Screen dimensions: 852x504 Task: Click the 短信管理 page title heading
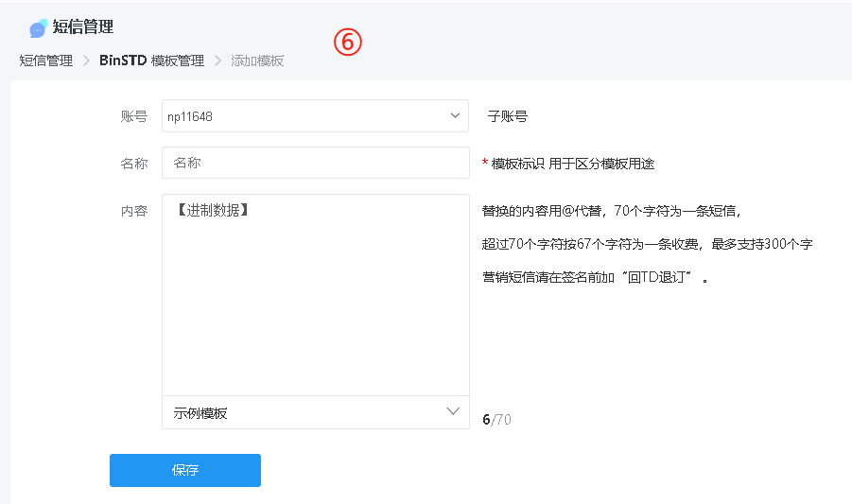[x=83, y=27]
